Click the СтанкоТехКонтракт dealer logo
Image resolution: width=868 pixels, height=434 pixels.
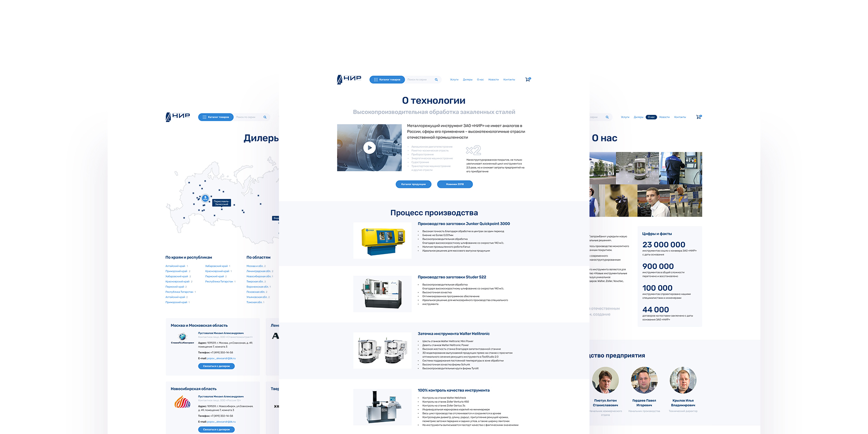pyautogui.click(x=183, y=338)
